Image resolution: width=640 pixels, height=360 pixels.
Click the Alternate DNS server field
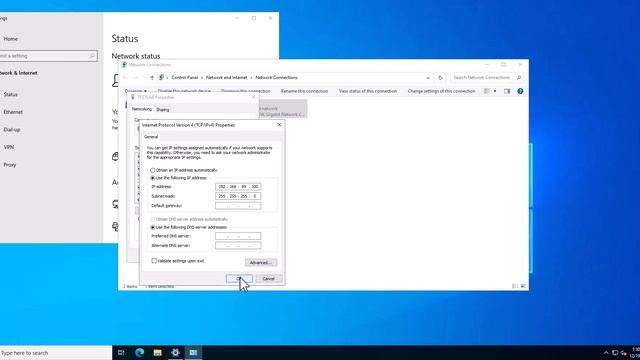[x=238, y=245]
